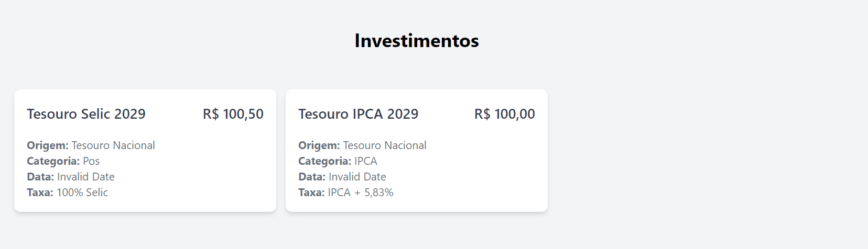Select the R$ 100,50 amount
The image size is (868, 249).
coord(233,114)
